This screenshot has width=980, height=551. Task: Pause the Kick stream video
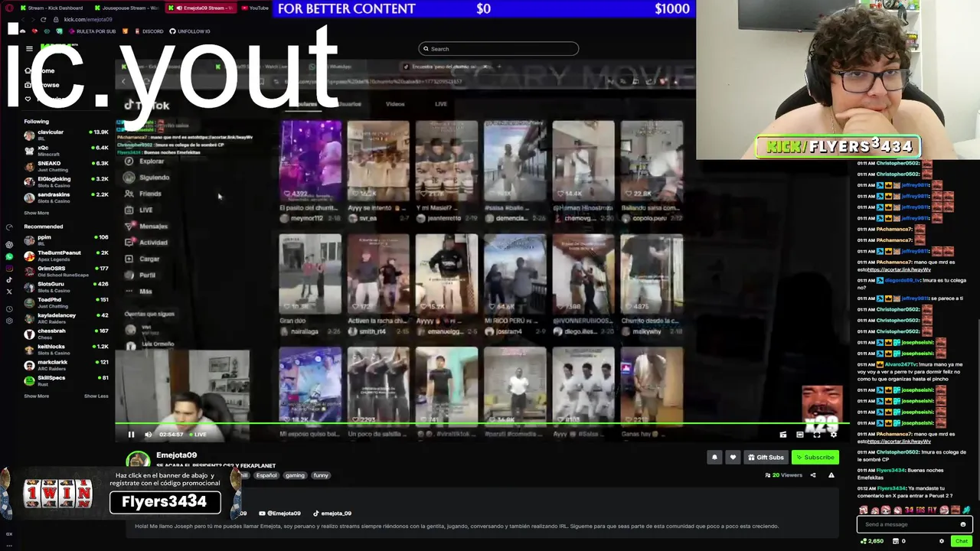click(131, 435)
